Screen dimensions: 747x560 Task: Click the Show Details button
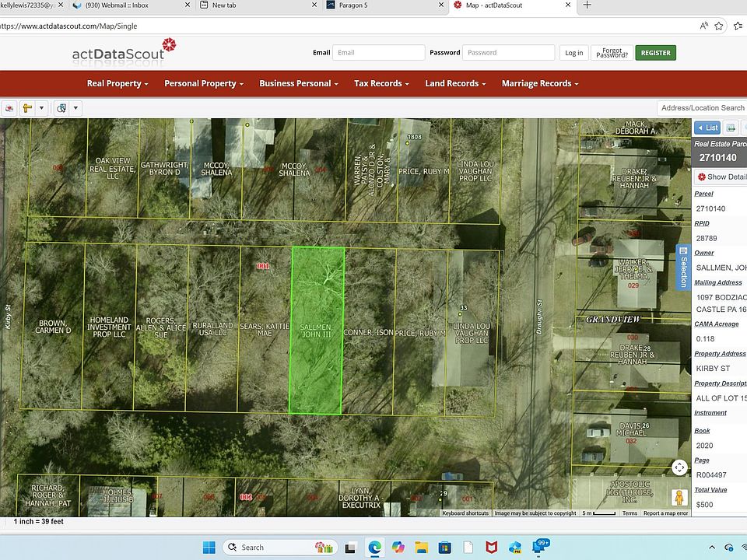(x=722, y=177)
